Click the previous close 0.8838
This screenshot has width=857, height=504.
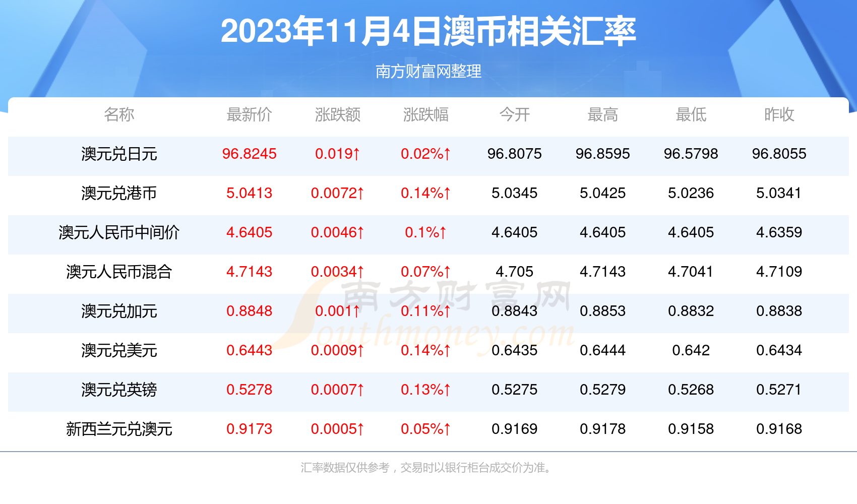[779, 311]
